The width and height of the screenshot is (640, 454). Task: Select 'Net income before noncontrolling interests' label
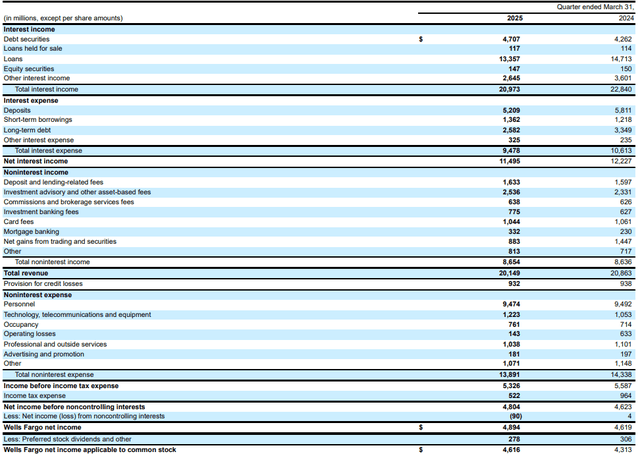click(x=74, y=407)
